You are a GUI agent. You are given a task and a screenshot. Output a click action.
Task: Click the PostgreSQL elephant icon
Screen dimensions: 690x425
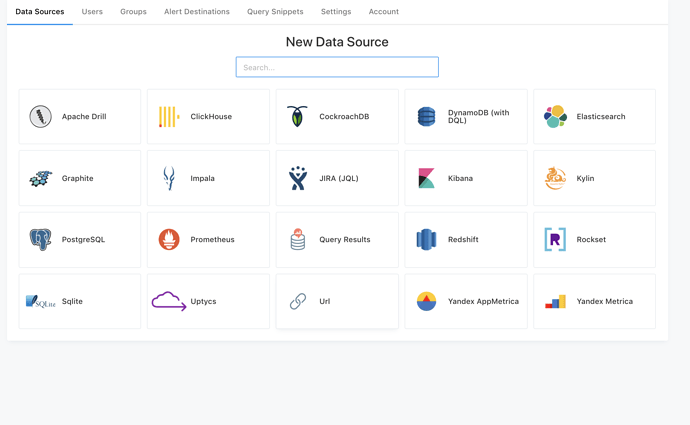(40, 240)
